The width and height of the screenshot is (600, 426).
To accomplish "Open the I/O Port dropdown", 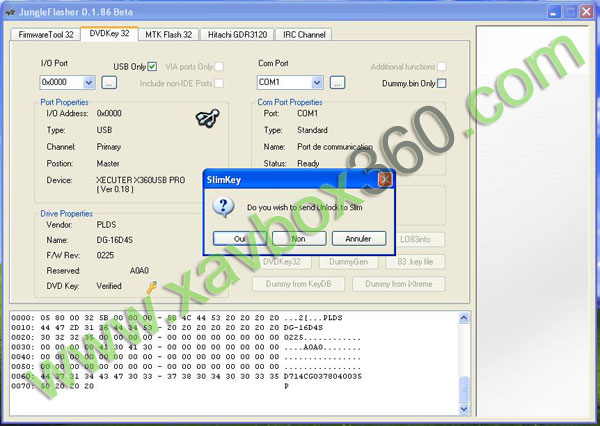I will click(89, 82).
